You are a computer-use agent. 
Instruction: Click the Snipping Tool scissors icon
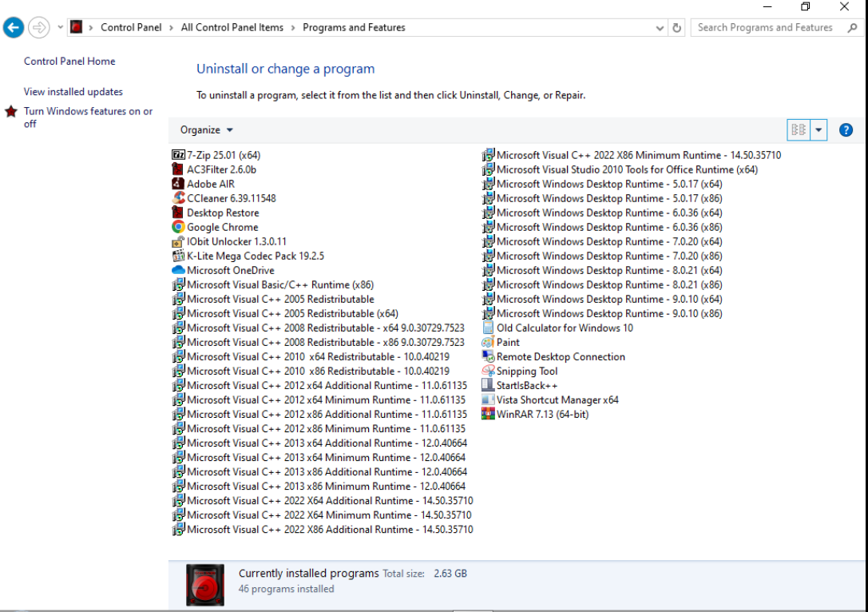coord(488,371)
